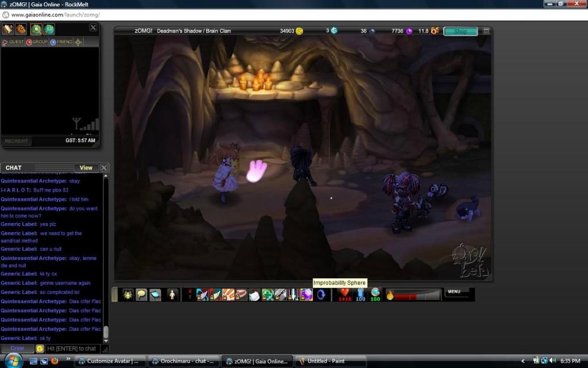
Task: Click the orange charge level icon
Action: pyautogui.click(x=435, y=31)
